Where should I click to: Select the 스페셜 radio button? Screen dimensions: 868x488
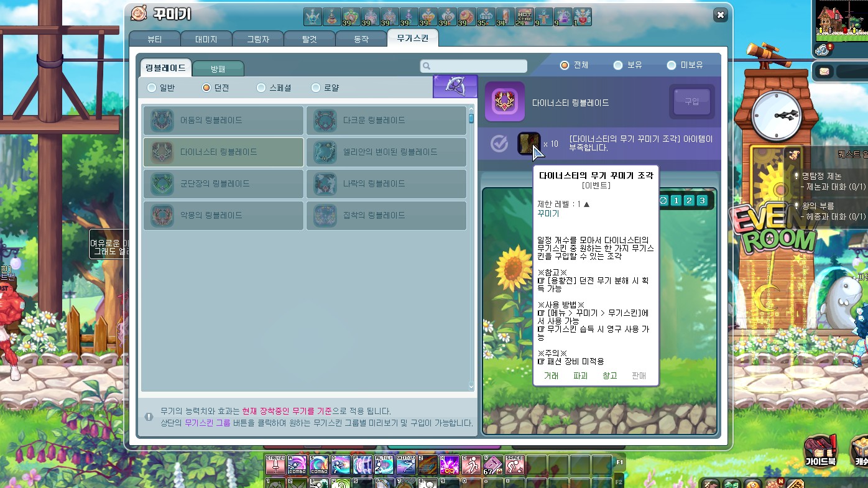tap(261, 88)
